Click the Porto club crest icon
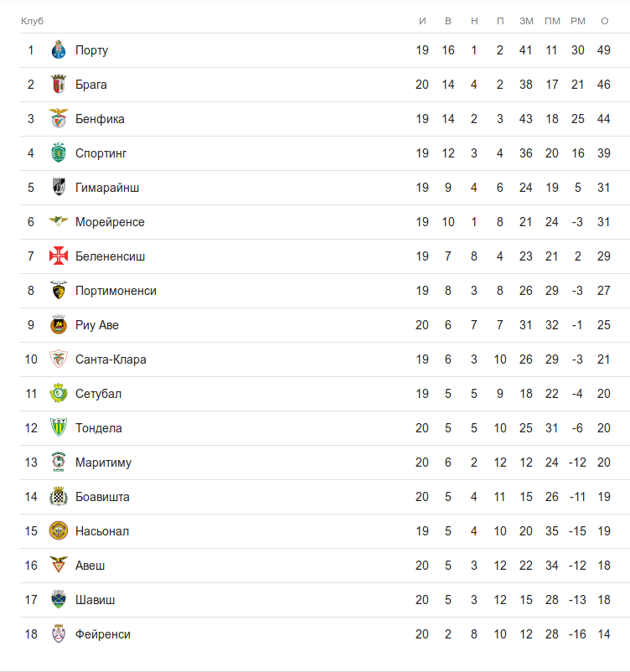This screenshot has width=630, height=672. 59,50
